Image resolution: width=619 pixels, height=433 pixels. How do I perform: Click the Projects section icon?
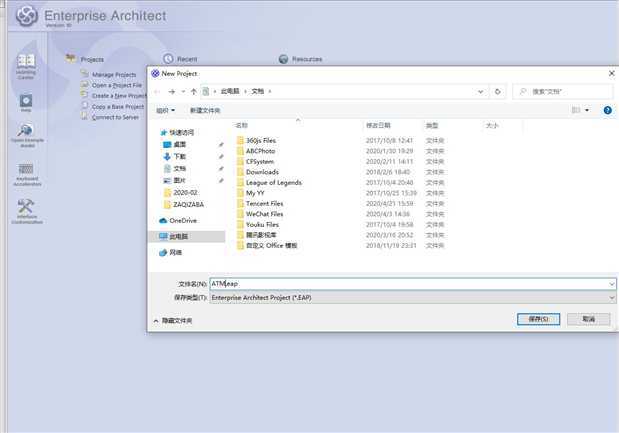point(71,58)
